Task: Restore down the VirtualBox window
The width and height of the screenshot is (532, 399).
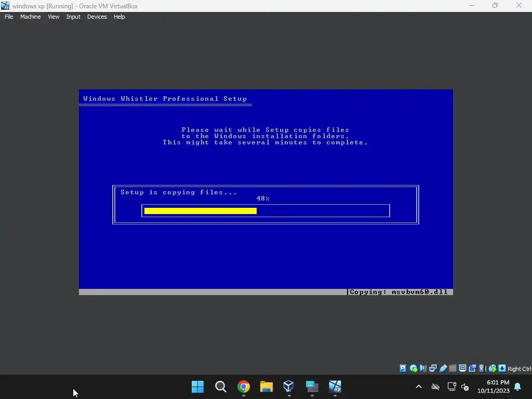Action: pos(495,5)
